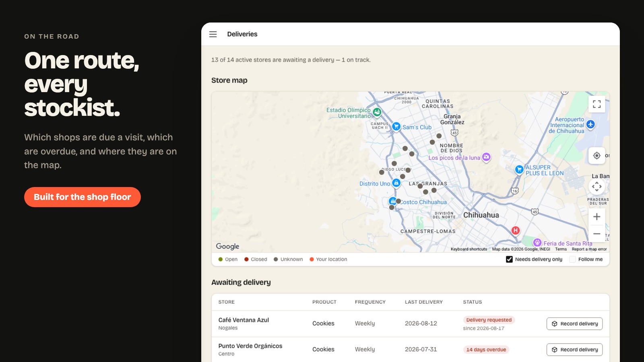Screen dimensions: 644x362
Task: Open the hamburger navigation menu
Action: tap(213, 34)
